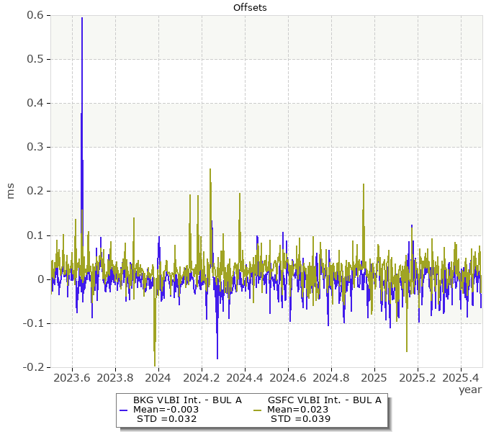Click the 2024.8 x-axis tick label
This screenshot has width=504, height=432.
[x=331, y=378]
